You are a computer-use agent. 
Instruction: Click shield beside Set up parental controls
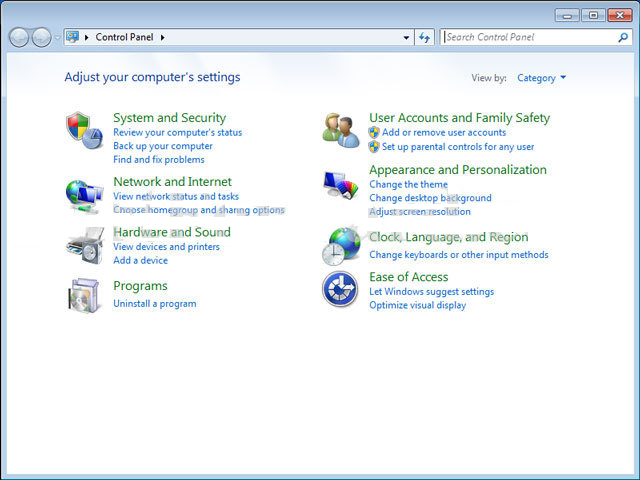click(x=374, y=147)
